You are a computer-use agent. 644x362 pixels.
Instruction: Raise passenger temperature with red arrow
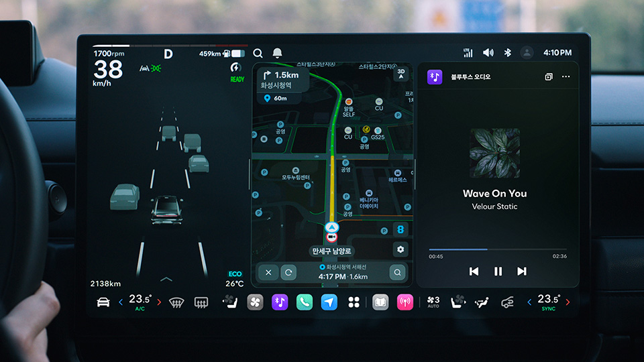point(568,302)
